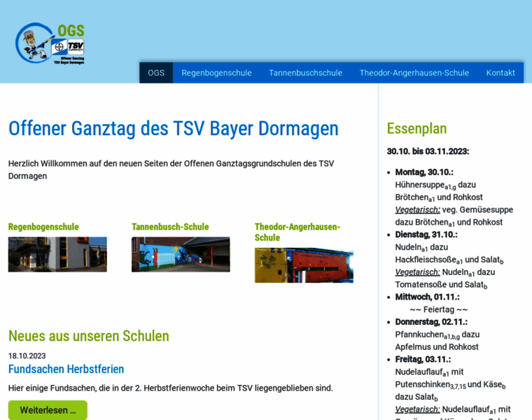Click the Herzlich Willkommen welcome paragraph
Screen dimensions: 532x420
click(171, 169)
